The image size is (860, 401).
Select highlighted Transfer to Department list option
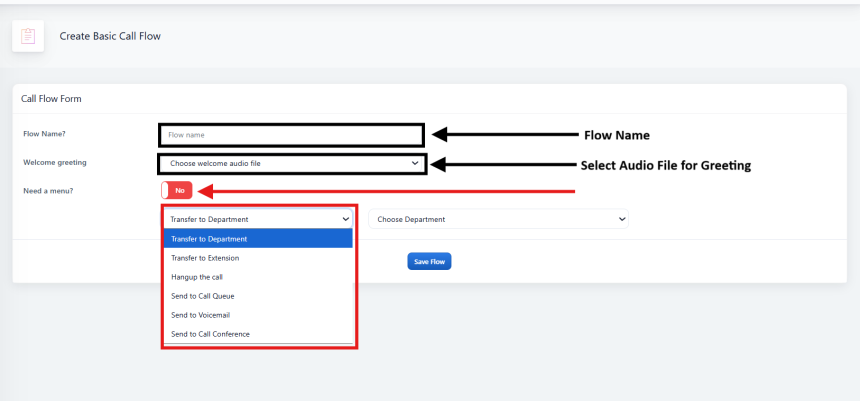[x=258, y=239]
